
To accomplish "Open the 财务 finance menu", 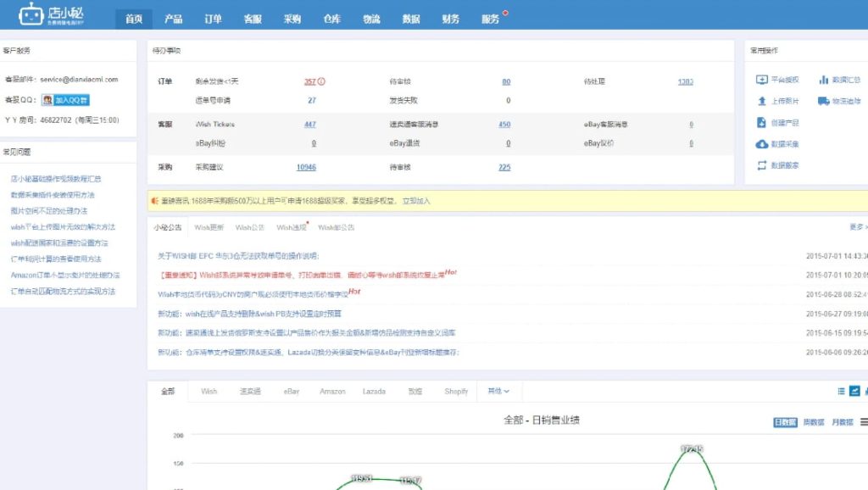I will point(451,18).
